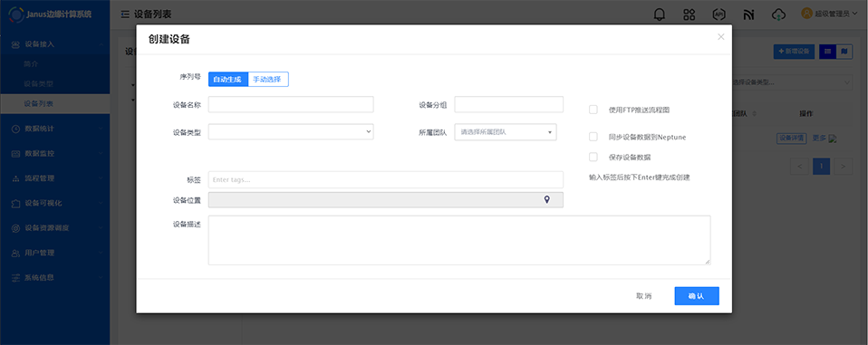Click the 设备名称 input field

click(x=291, y=104)
